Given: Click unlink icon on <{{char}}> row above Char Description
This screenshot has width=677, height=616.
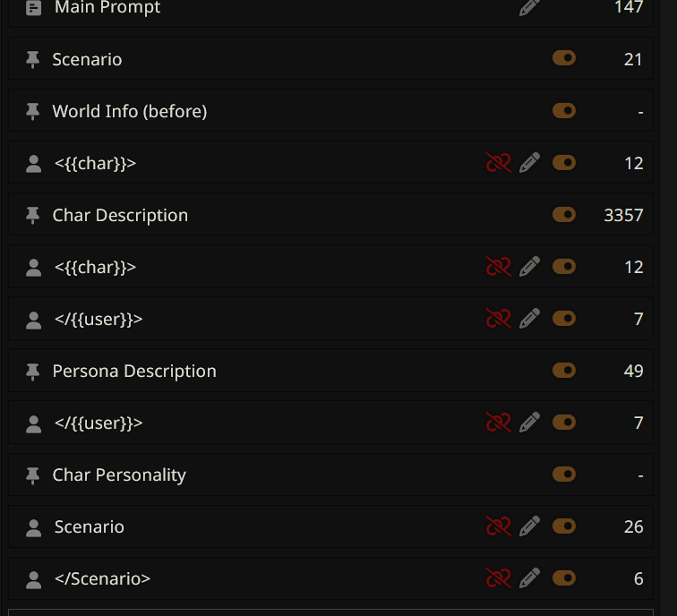Looking at the screenshot, I should tap(499, 163).
